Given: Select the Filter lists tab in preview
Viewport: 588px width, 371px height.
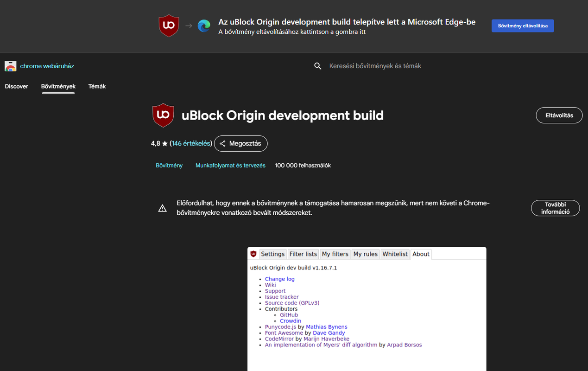Looking at the screenshot, I should (x=303, y=254).
